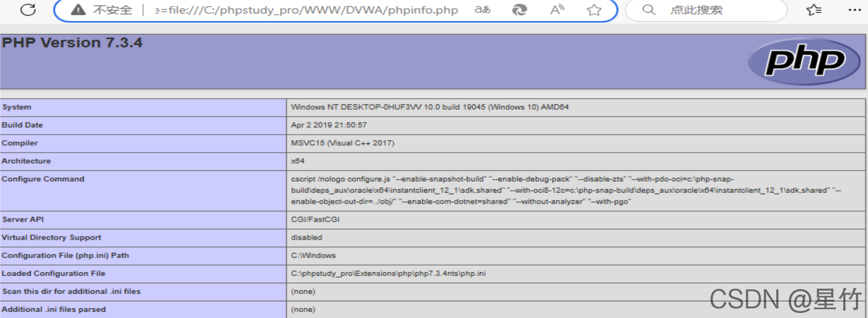Click Scan this dir for additional .ini files

(71, 292)
